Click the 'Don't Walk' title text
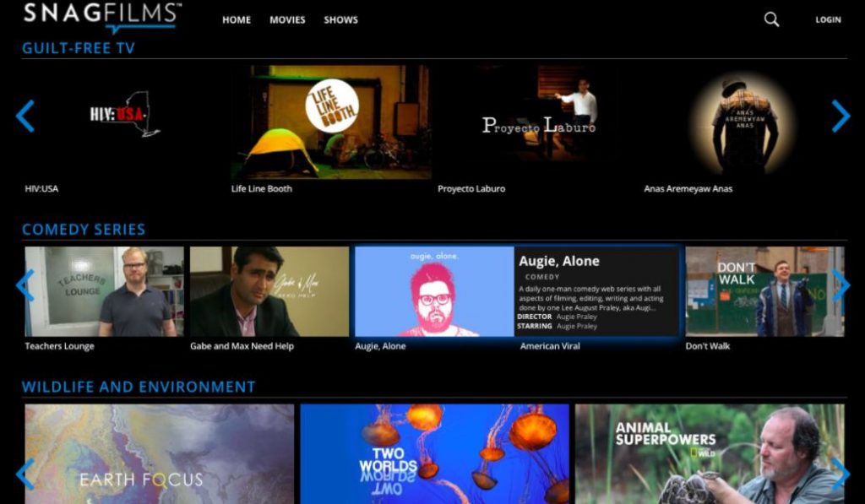 pos(707,346)
